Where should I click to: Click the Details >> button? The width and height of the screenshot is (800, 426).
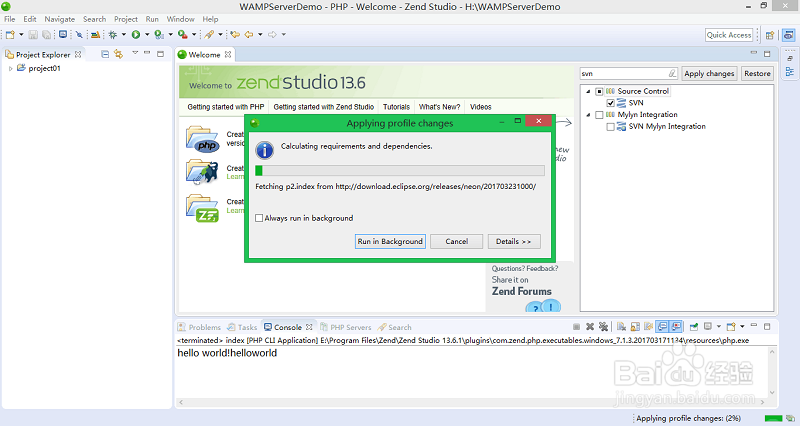[x=514, y=241]
